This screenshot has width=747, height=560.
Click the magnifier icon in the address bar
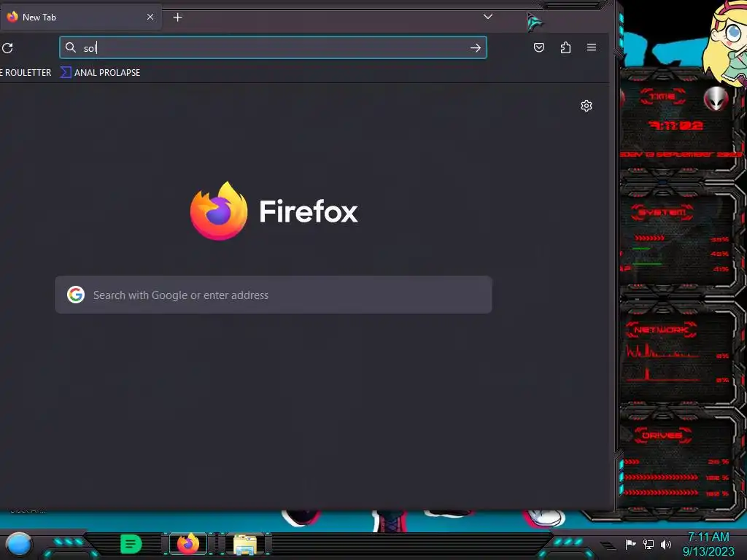click(x=71, y=47)
